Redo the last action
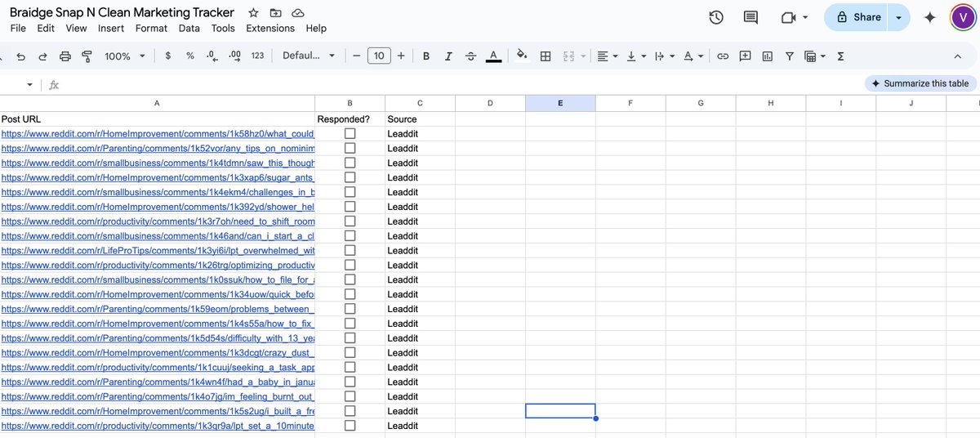The image size is (980, 438). click(x=42, y=56)
